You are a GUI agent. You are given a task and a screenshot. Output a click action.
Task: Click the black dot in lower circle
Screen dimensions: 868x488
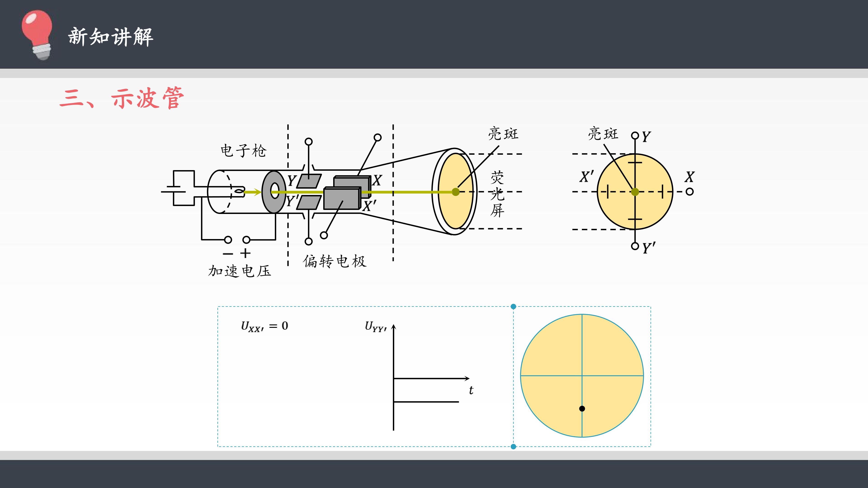pos(582,408)
